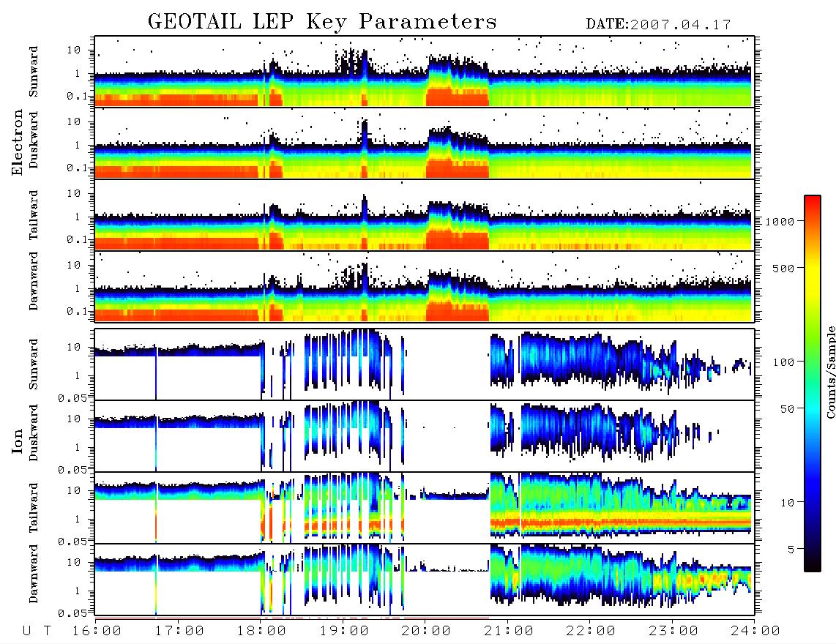
Task: Click the 17:00 time axis label
Action: tap(179, 631)
